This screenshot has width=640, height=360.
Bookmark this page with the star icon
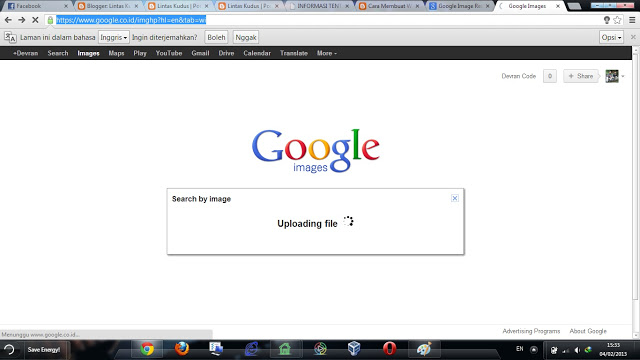coord(617,20)
